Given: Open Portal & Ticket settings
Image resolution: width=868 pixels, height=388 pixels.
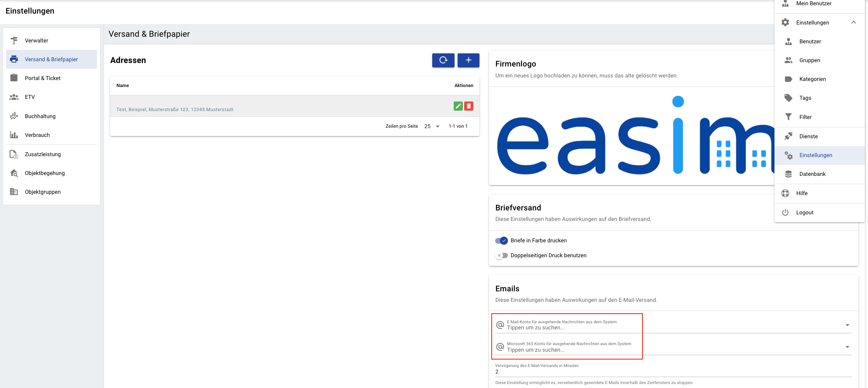Looking at the screenshot, I should (x=52, y=78).
